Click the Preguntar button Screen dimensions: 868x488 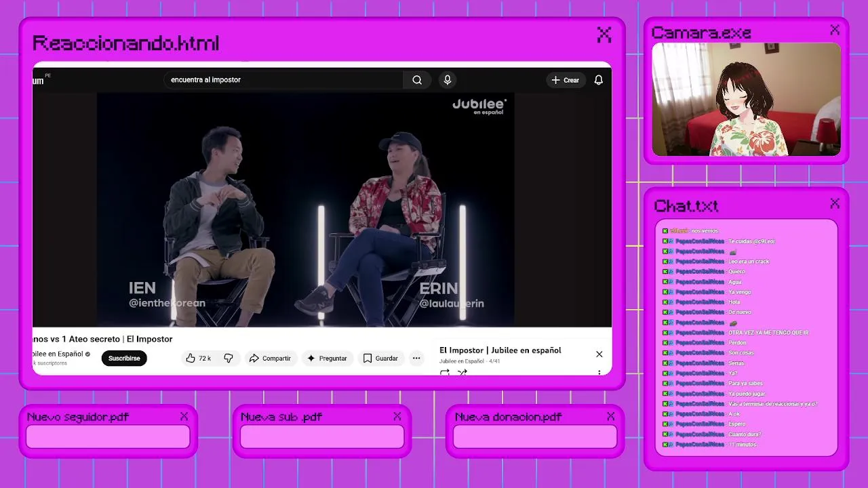pyautogui.click(x=327, y=358)
